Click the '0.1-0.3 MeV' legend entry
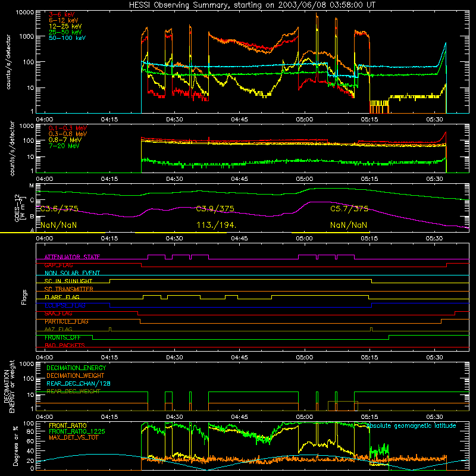The image size is (476, 476). click(68, 128)
